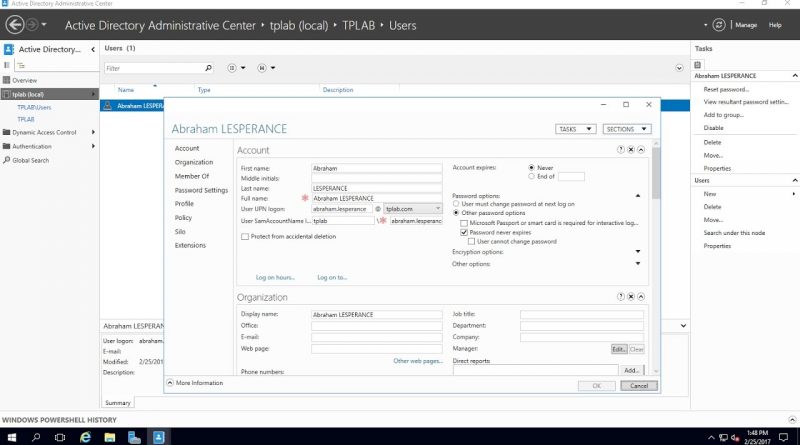Open the notification center icon
The width and height of the screenshot is (800, 445).
pyautogui.click(x=783, y=437)
